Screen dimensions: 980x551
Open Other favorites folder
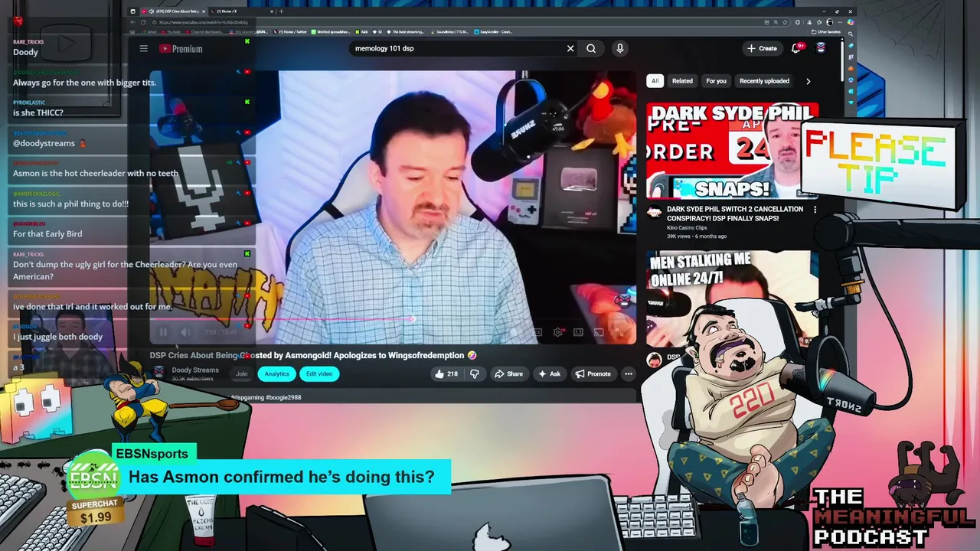pos(828,32)
